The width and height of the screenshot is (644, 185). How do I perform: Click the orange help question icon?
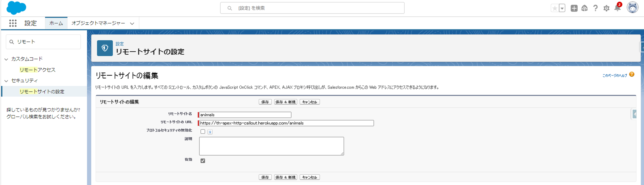tap(631, 74)
